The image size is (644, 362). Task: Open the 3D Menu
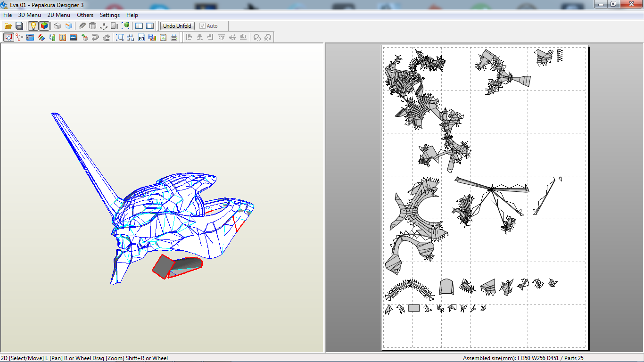pos(30,15)
